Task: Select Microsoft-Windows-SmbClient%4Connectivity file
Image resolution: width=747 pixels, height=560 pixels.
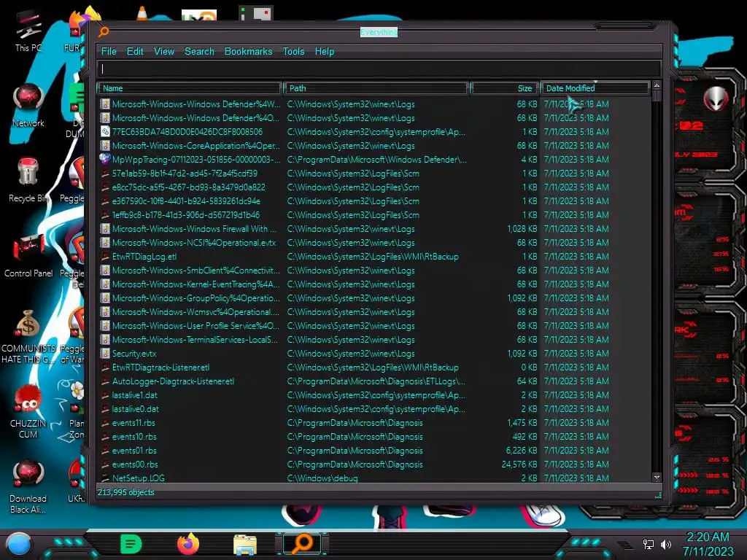Action: point(196,270)
